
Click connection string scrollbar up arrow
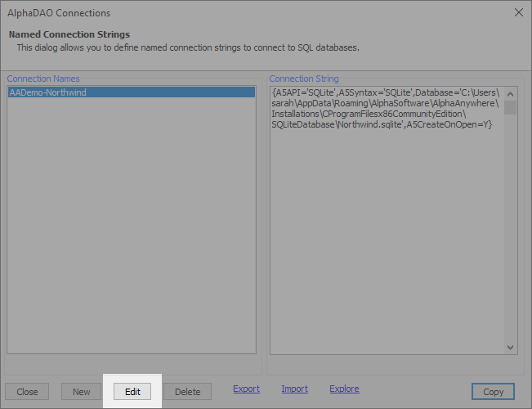click(510, 94)
